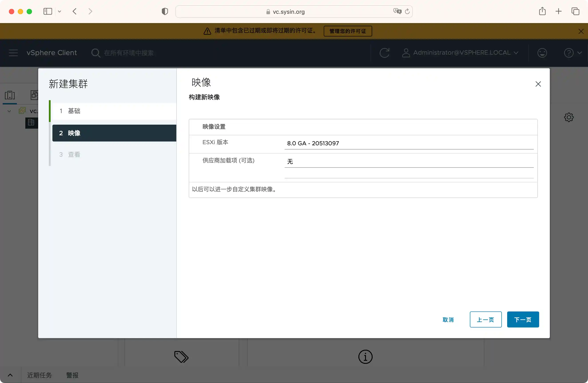The height and width of the screenshot is (383, 588).
Task: Click the vSphere refresh icon
Action: 384,53
